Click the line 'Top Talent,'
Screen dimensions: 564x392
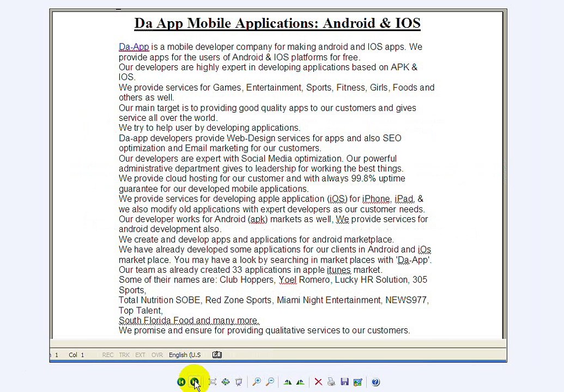tap(141, 310)
